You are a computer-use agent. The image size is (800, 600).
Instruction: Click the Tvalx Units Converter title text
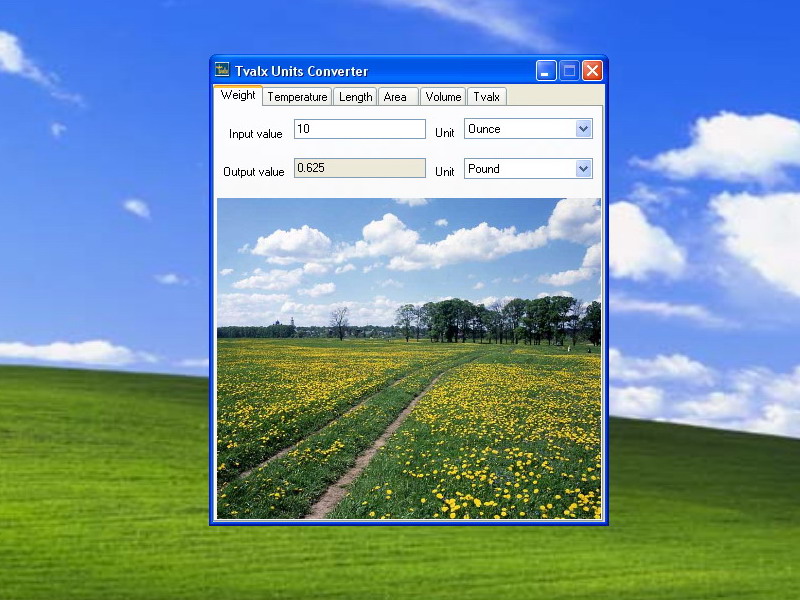(302, 71)
